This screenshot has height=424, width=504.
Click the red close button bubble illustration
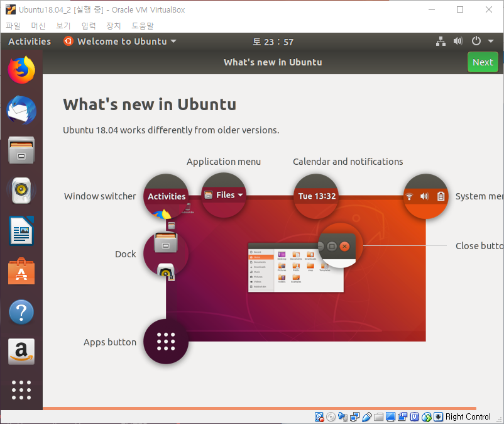coord(341,245)
